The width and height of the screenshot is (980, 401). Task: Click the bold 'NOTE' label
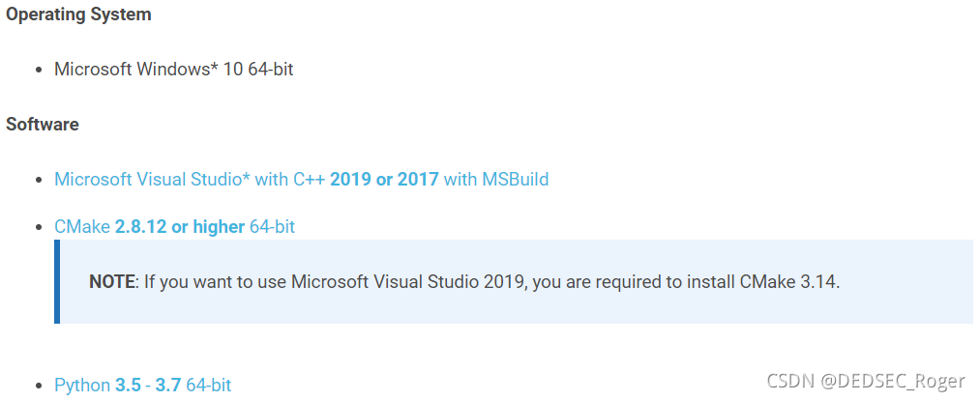tap(112, 282)
